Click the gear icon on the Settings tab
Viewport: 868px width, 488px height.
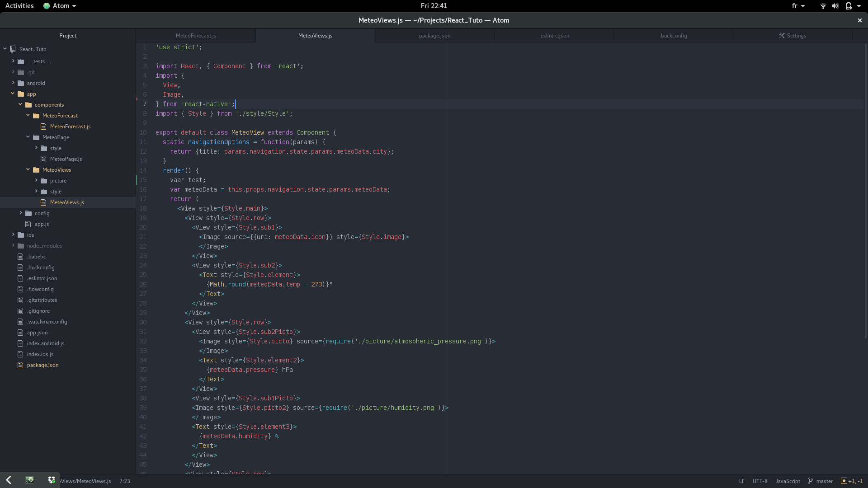pyautogui.click(x=782, y=35)
